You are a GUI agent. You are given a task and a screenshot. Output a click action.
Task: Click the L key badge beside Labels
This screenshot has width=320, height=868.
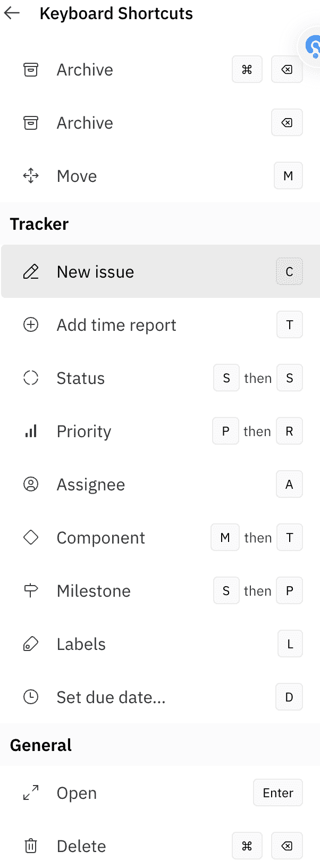[290, 644]
